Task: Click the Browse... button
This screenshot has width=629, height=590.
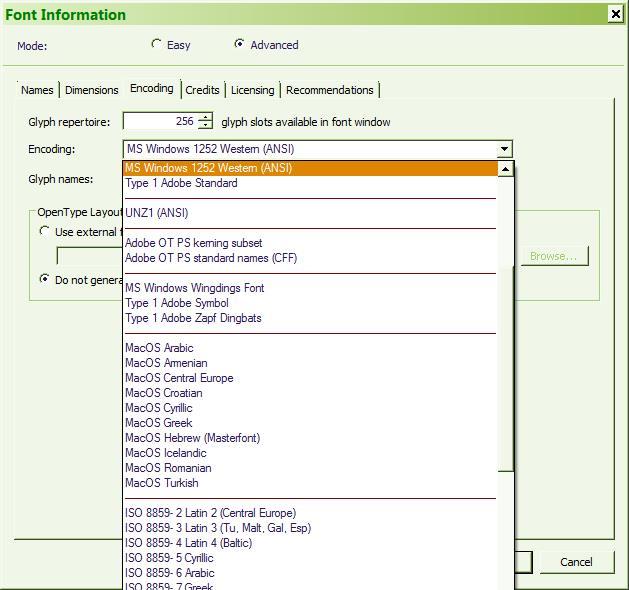Action: click(x=554, y=256)
